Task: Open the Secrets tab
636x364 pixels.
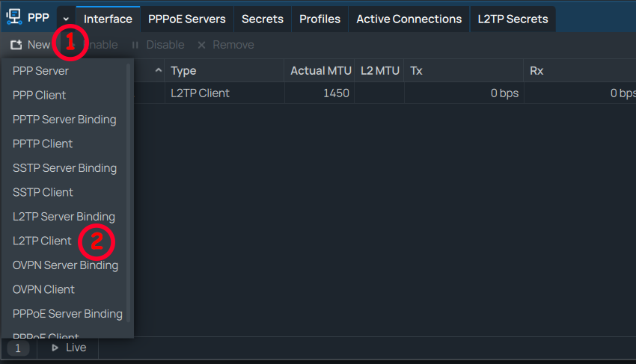Action: pos(262,19)
